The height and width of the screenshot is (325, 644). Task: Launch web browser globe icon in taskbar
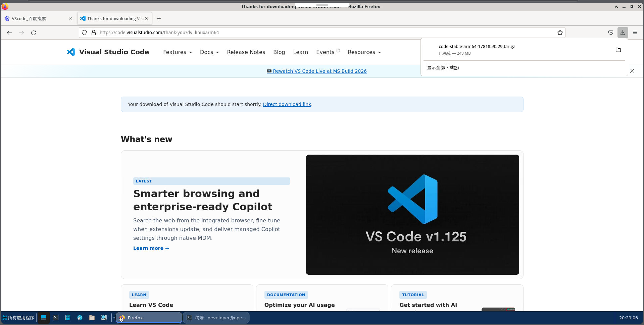click(80, 318)
